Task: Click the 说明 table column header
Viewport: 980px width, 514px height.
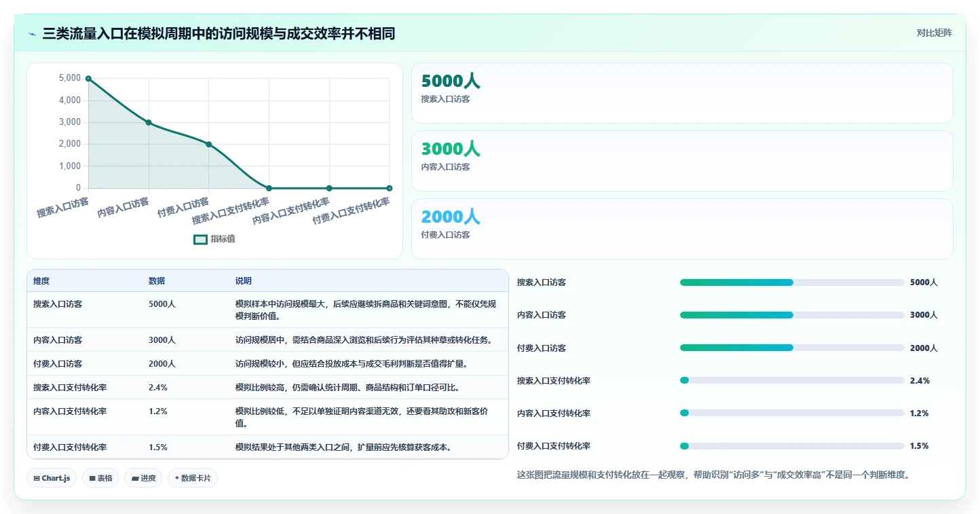Action: coord(244,281)
